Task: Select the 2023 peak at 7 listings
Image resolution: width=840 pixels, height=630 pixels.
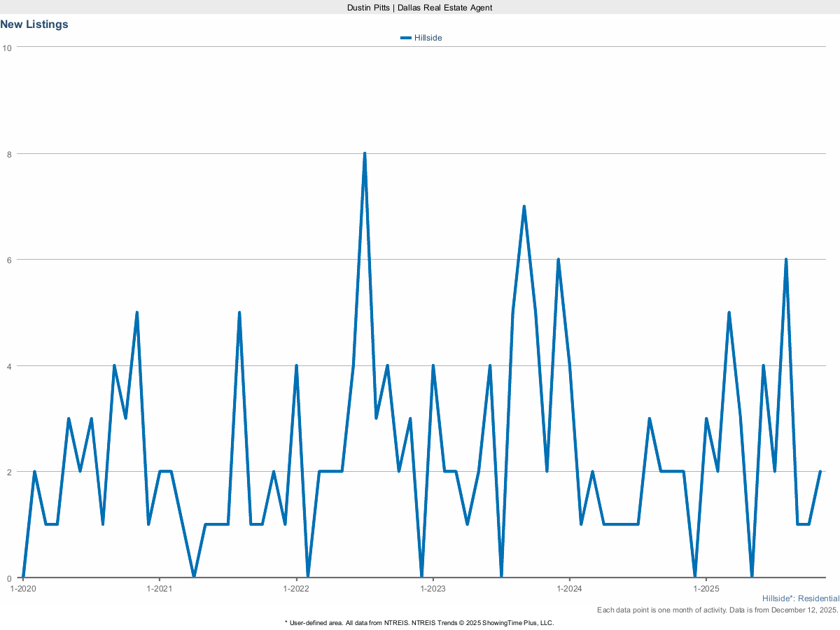Action: click(x=524, y=206)
